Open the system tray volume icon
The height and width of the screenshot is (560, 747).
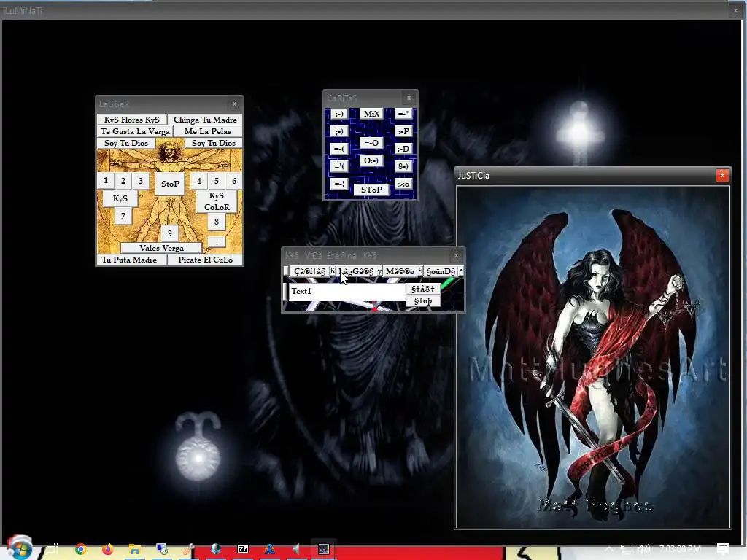644,548
